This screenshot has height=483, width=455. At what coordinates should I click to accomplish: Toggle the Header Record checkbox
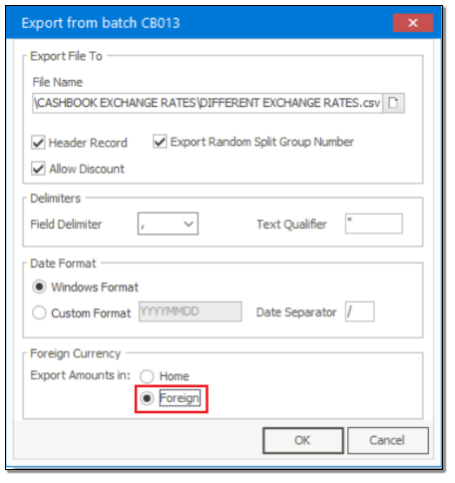(x=38, y=143)
